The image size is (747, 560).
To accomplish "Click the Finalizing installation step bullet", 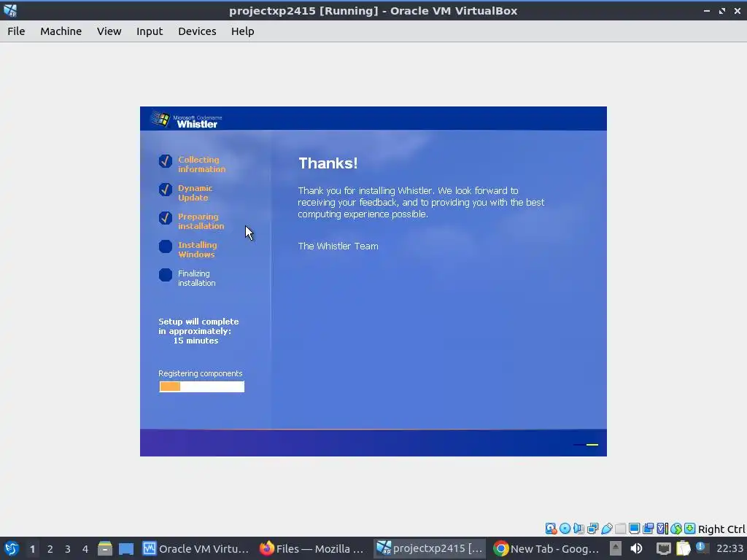I will (x=166, y=275).
